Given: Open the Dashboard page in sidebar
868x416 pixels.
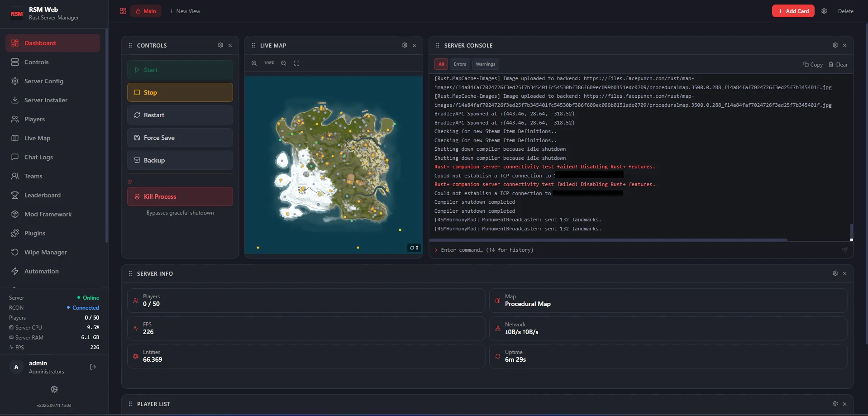Looking at the screenshot, I should [52, 43].
